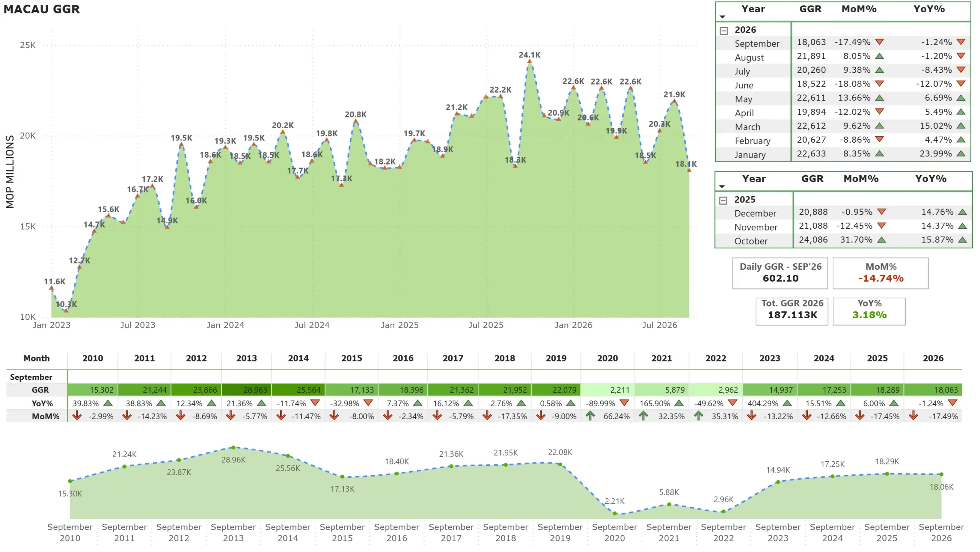980x552 pixels.
Task: Click January YoY green up triangle icon
Action: 961,153
